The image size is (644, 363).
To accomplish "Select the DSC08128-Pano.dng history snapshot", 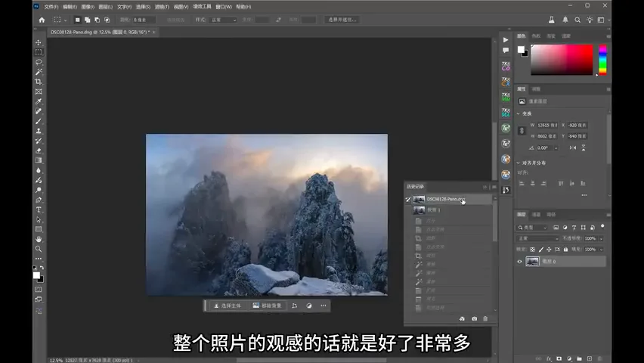I will [x=452, y=200].
